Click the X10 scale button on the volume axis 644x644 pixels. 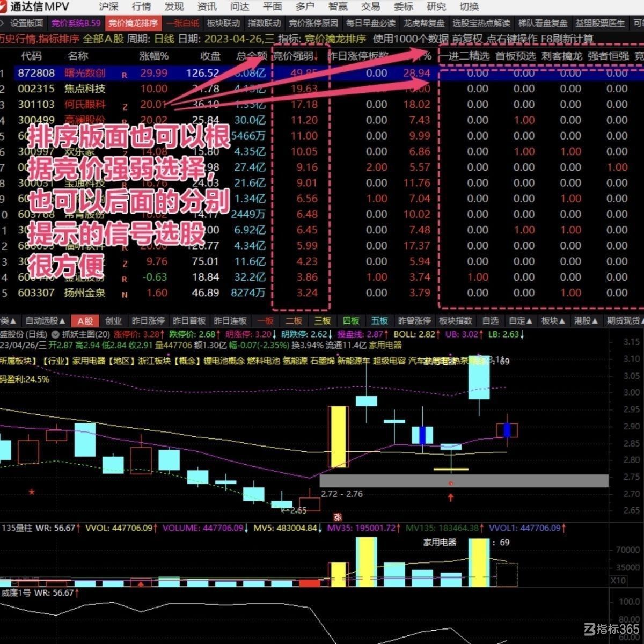tap(618, 581)
